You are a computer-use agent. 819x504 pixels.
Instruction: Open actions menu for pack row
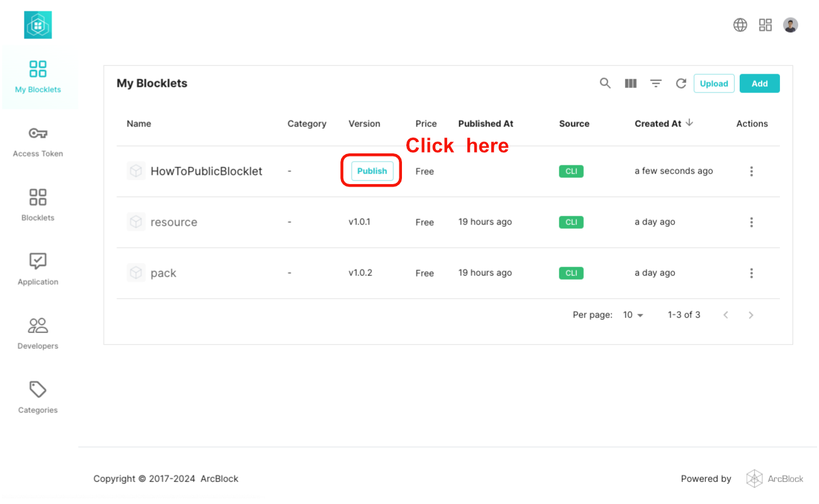(751, 273)
